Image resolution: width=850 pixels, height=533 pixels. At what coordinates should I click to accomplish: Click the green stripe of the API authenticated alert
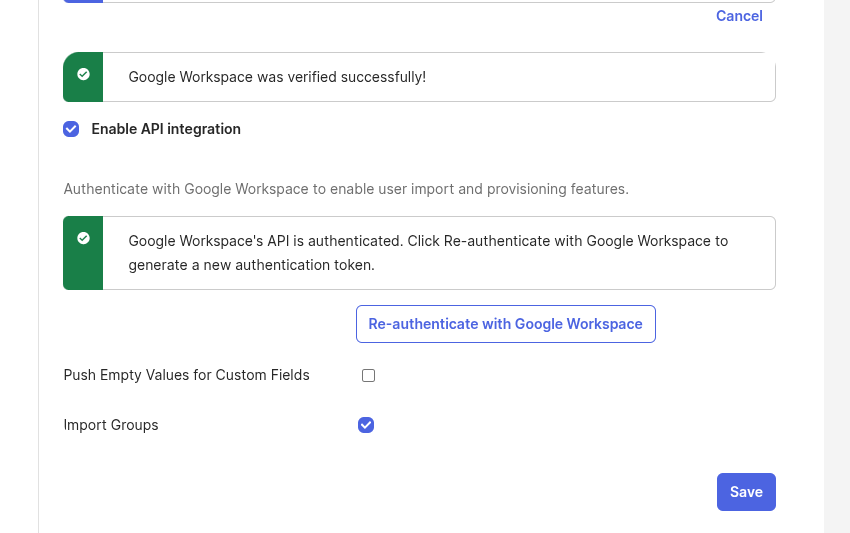(83, 272)
